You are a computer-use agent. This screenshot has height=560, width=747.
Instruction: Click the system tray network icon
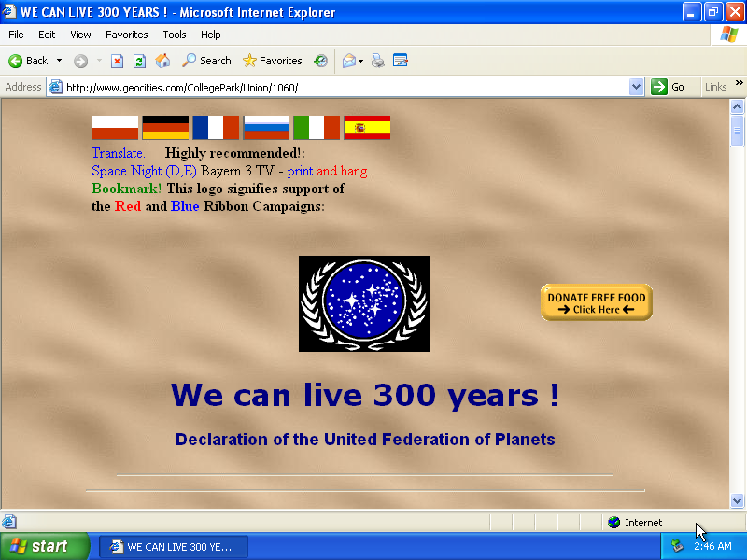click(677, 546)
